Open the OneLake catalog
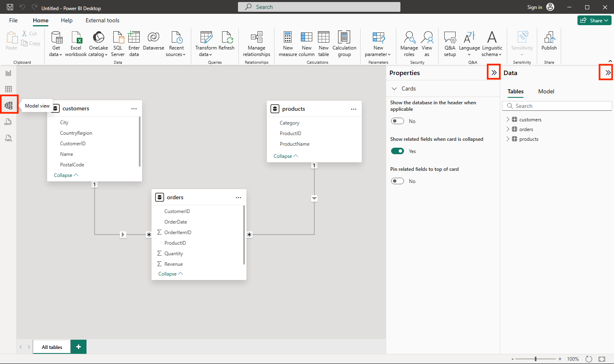This screenshot has width=614, height=364. [x=98, y=44]
